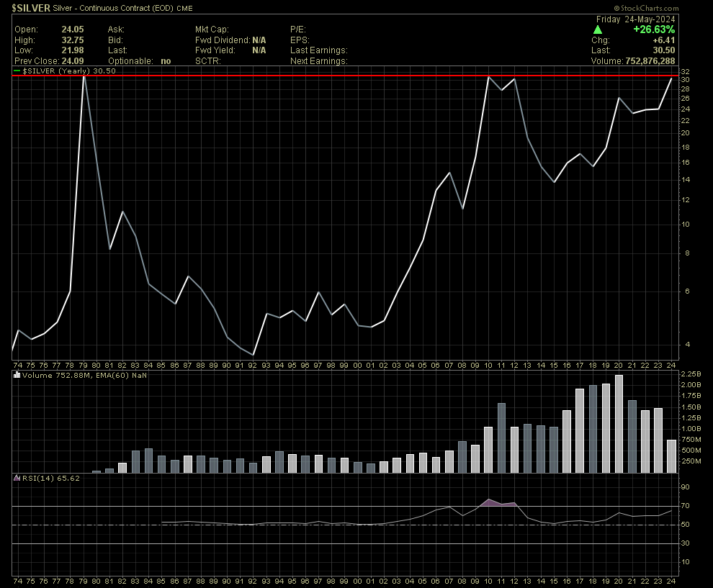
Task: Click the green up arrow beside +26.63%
Action: coord(598,30)
